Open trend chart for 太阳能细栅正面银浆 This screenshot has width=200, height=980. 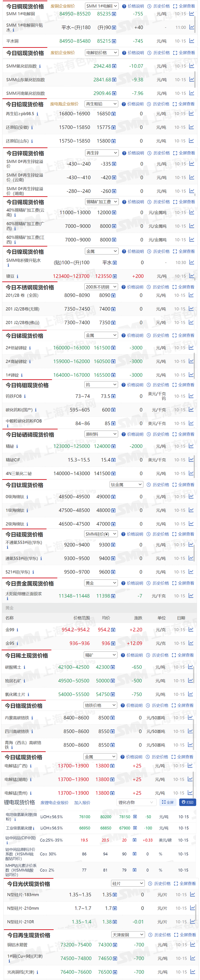[x=192, y=595]
